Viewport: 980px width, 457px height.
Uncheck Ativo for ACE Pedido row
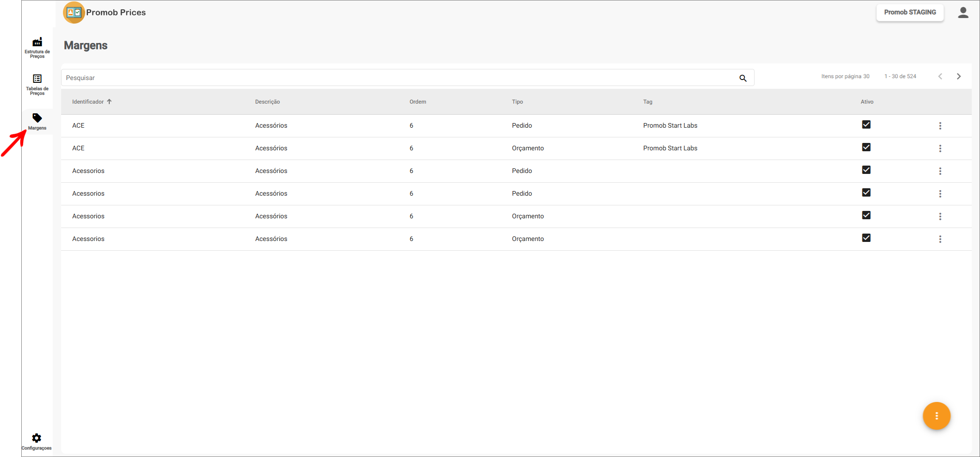click(x=866, y=125)
